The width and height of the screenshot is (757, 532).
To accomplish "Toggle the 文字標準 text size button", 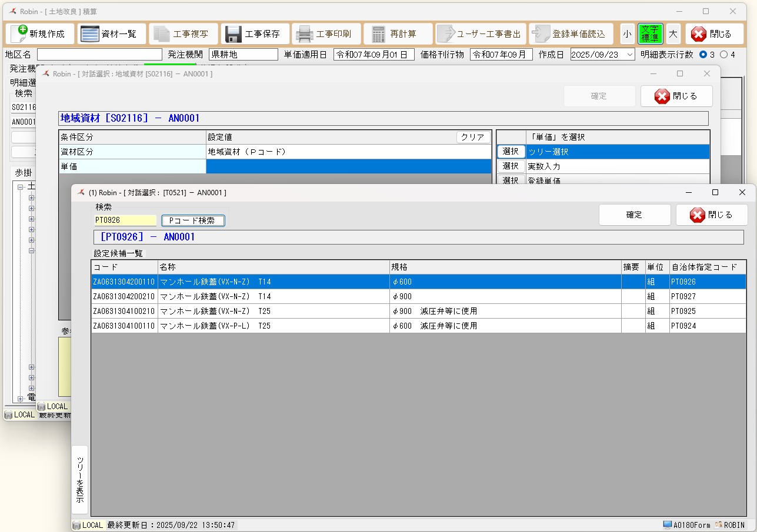I will coord(650,34).
